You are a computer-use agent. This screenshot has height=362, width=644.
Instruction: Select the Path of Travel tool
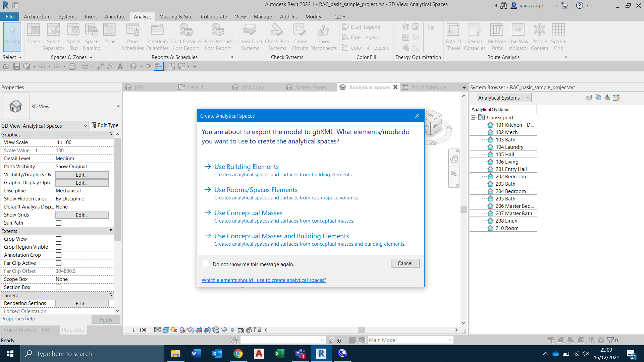(453, 37)
